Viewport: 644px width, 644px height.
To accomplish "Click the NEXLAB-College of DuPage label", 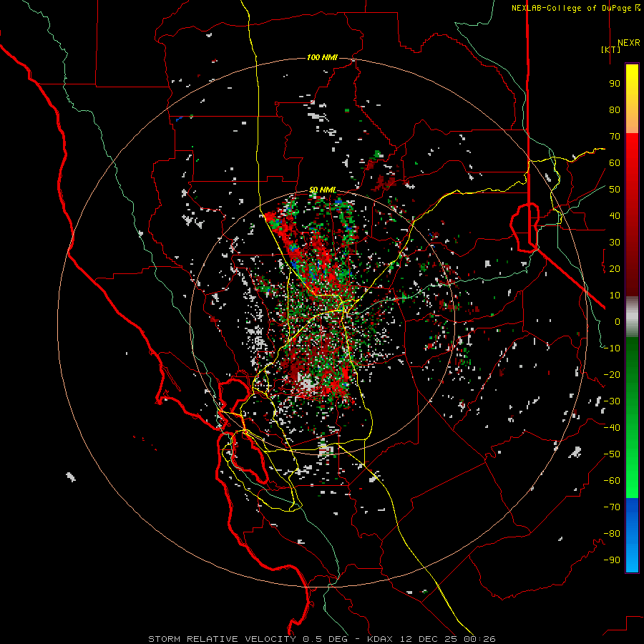I will (575, 8).
